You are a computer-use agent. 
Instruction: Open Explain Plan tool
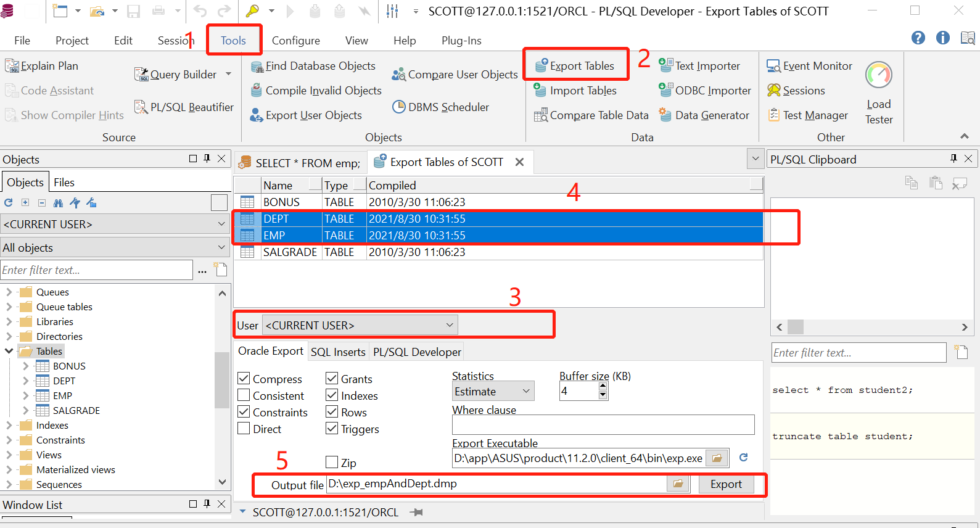[42, 66]
